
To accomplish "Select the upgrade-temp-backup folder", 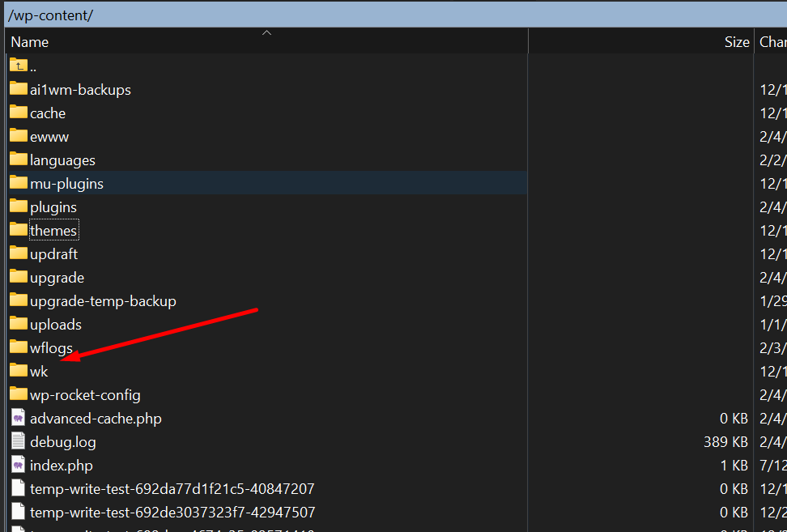I will tap(102, 301).
